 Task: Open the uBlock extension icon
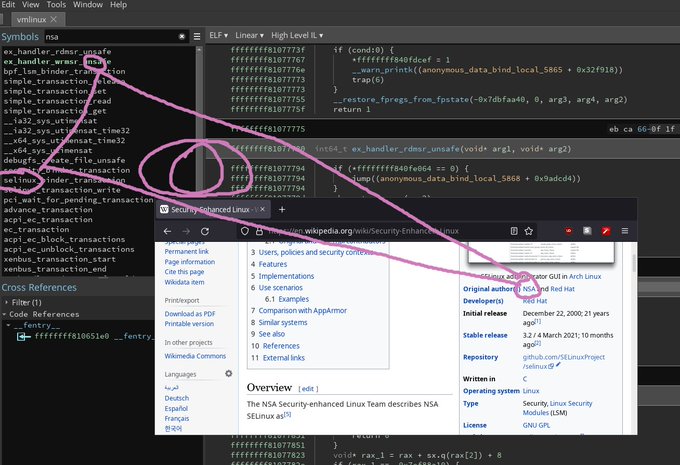click(569, 231)
